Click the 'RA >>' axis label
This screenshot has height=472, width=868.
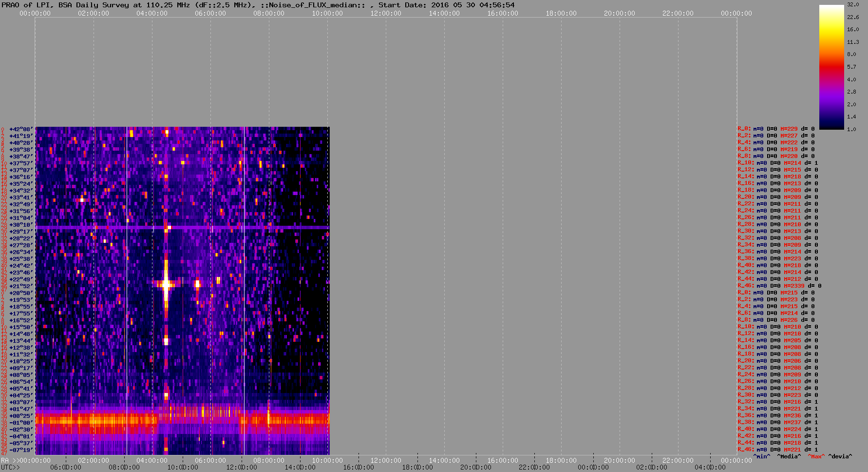tap(9, 460)
